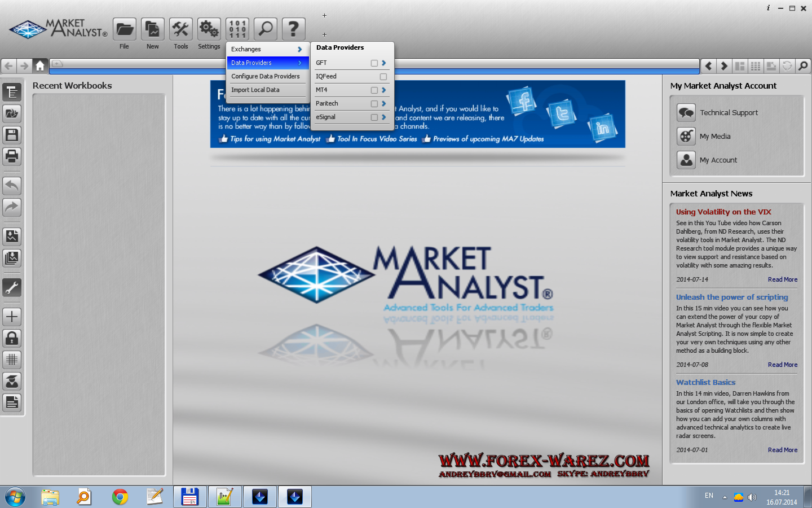812x508 pixels.
Task: Expand the Exchanges submenu
Action: coord(266,50)
